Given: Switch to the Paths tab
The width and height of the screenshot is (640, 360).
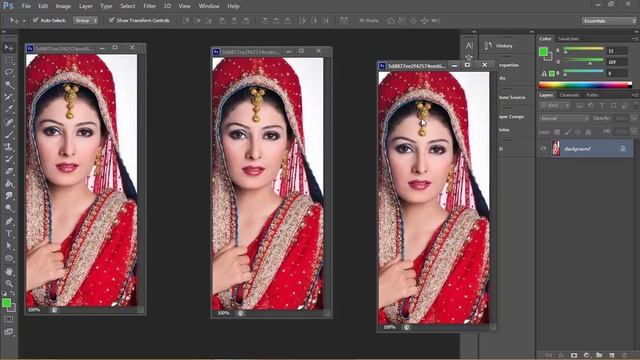Looking at the screenshot, I should click(x=592, y=95).
